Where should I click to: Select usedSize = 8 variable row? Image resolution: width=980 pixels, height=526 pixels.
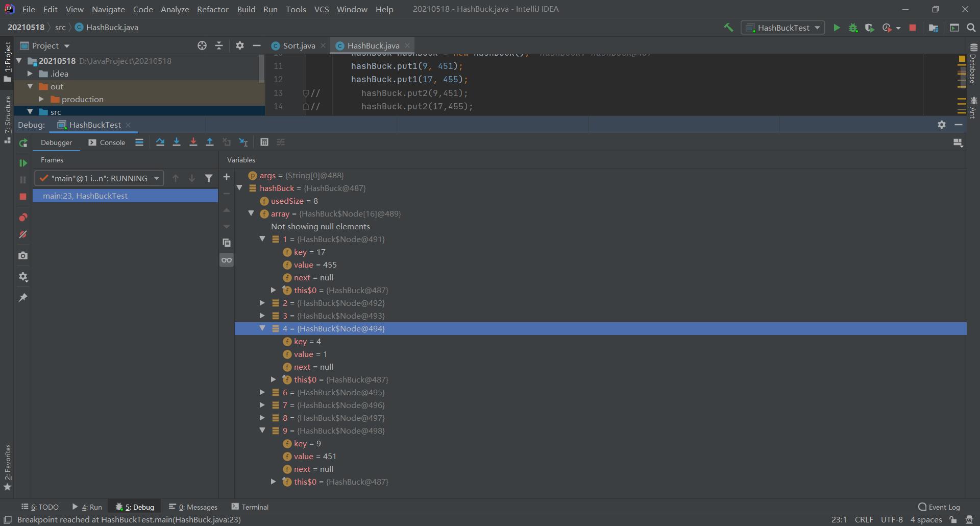pos(601,201)
